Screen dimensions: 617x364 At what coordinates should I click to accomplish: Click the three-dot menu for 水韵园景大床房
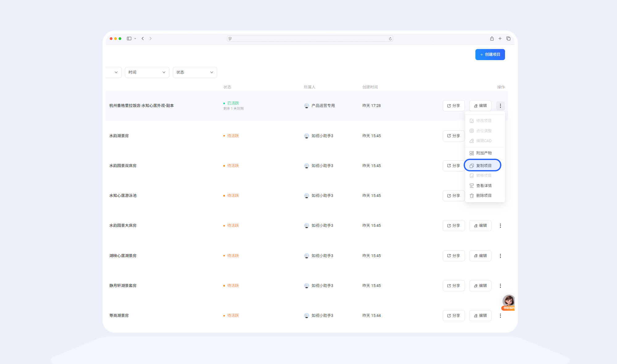click(x=500, y=226)
